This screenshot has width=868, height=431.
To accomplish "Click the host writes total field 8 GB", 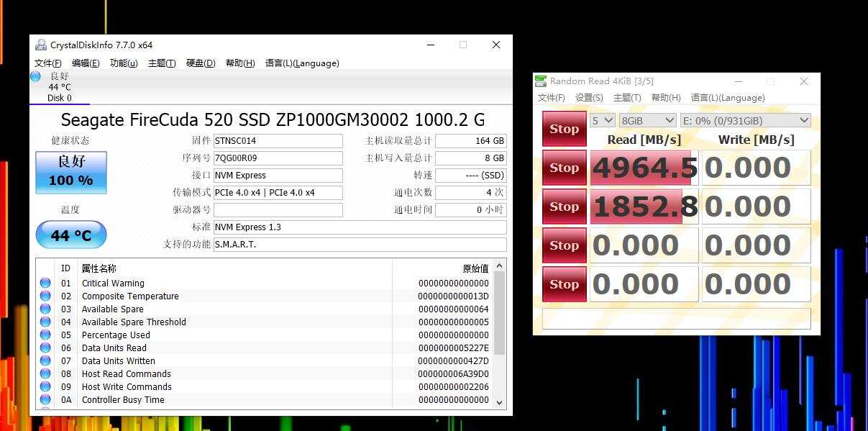I will [471, 158].
